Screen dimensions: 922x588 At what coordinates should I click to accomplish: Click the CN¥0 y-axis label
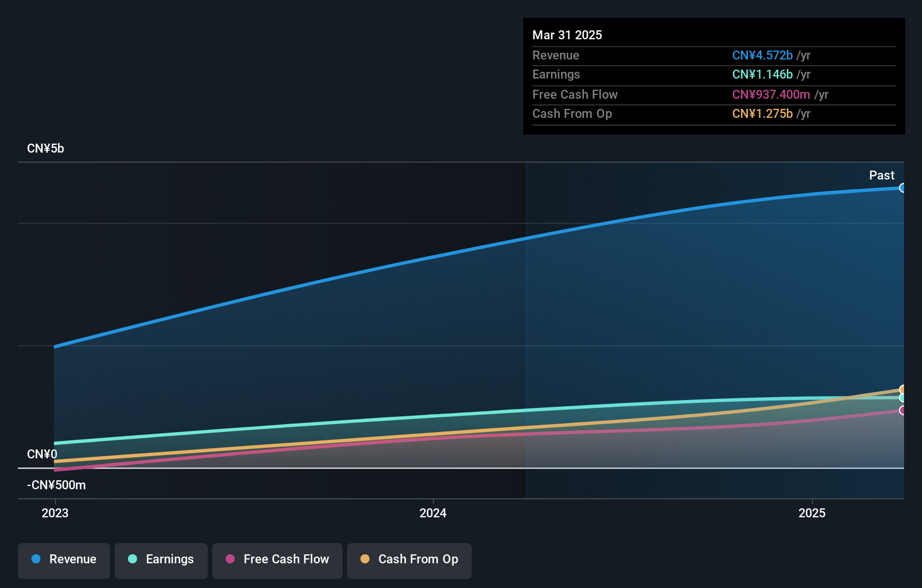coord(42,454)
